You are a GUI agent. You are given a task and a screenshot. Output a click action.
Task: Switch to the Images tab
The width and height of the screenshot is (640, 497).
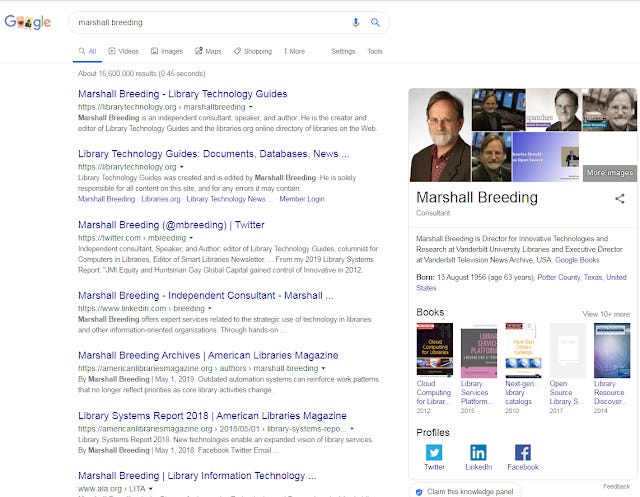[x=167, y=51]
